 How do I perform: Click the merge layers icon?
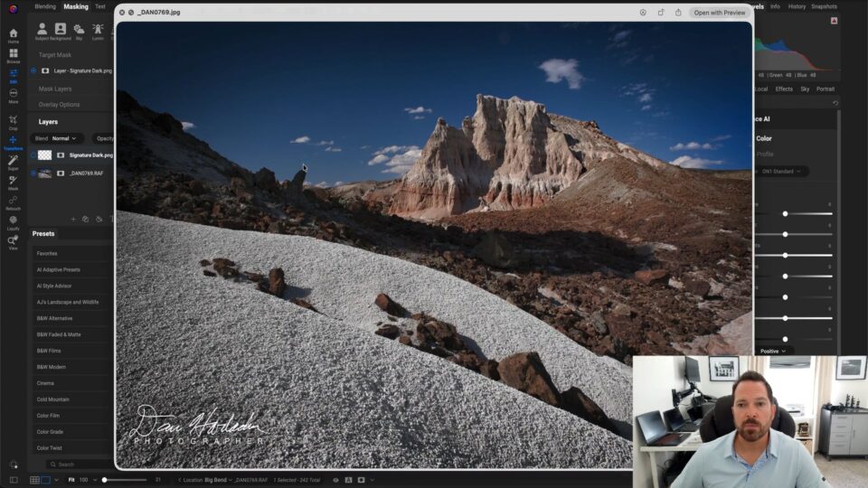point(99,219)
